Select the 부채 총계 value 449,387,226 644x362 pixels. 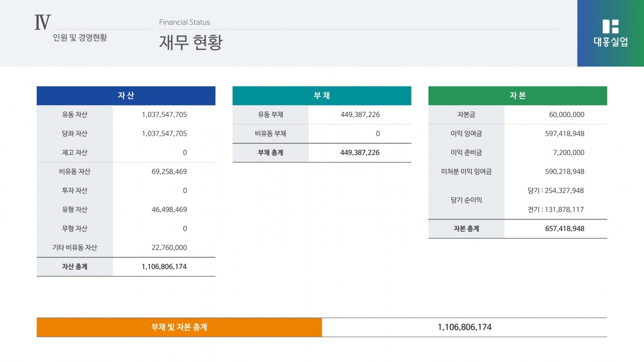[x=360, y=153]
